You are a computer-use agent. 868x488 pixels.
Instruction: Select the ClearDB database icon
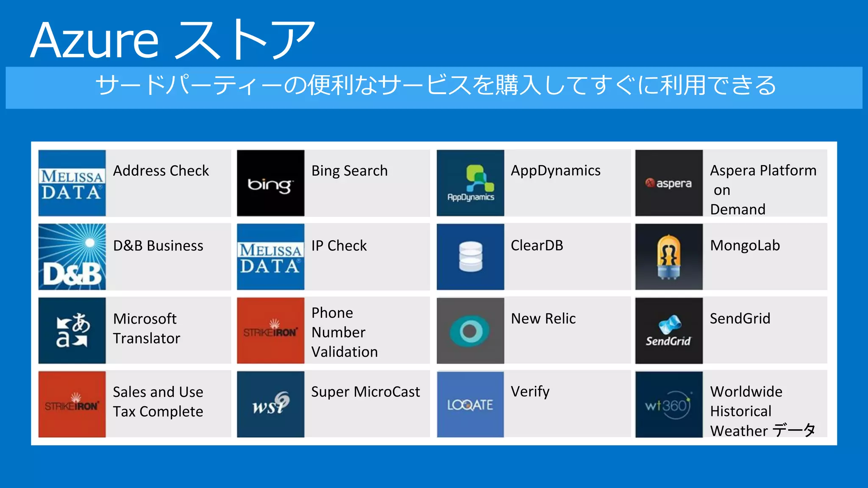[470, 257]
